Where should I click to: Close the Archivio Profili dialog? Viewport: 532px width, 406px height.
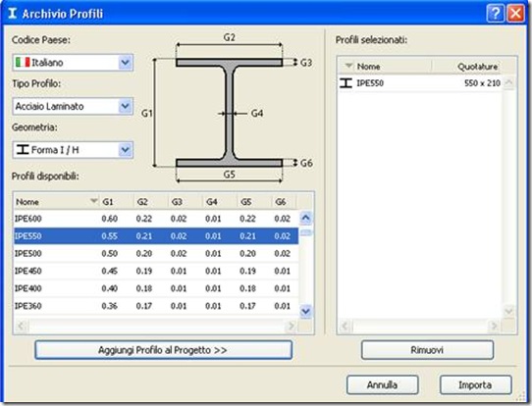515,14
